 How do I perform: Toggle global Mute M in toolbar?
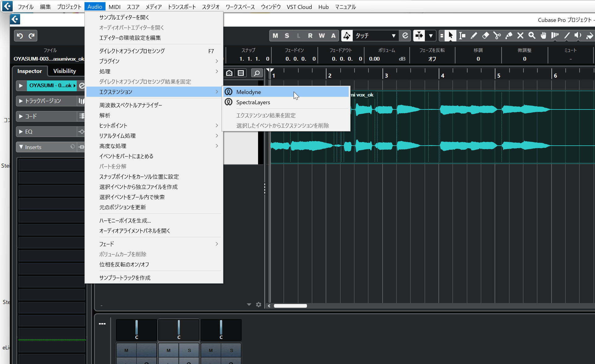275,36
